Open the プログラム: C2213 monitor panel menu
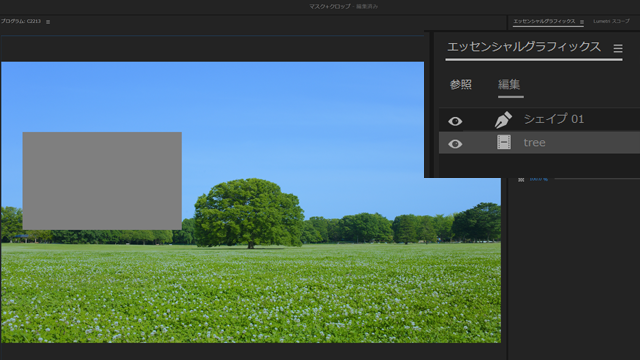Viewport: 640px width, 360px height. tap(48, 22)
